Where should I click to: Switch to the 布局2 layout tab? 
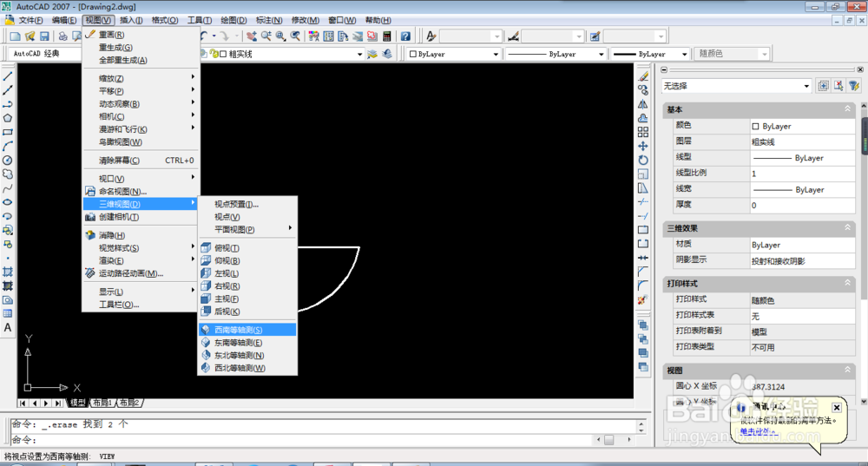[x=129, y=403]
